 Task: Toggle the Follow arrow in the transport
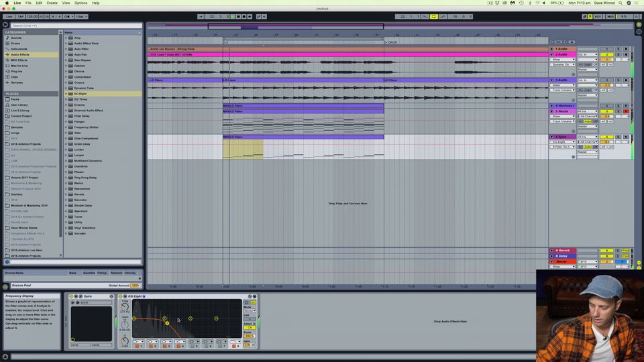tap(201, 16)
